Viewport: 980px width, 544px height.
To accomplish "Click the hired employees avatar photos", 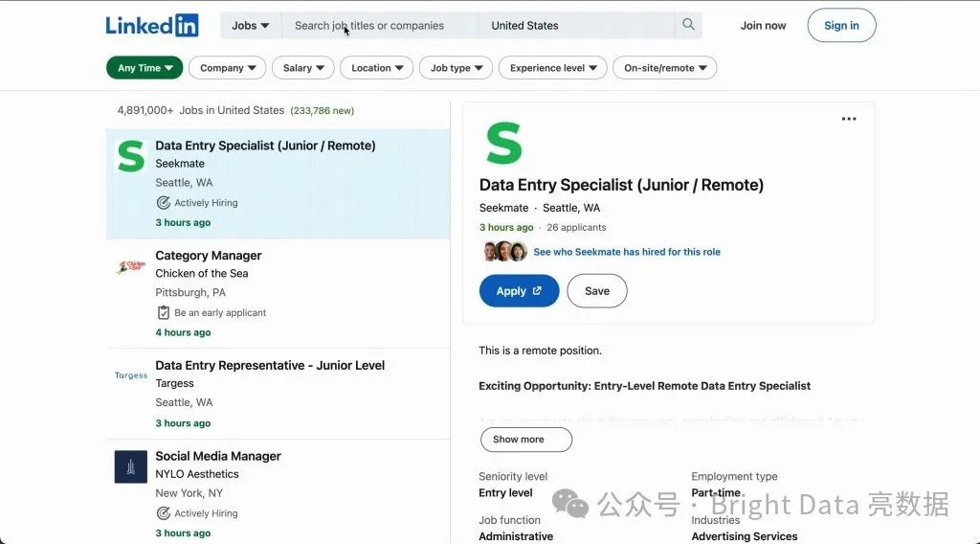I will click(505, 251).
